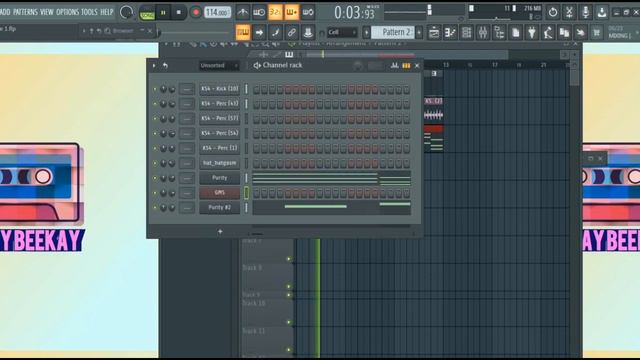This screenshot has height=360, width=640.
Task: Open the piano roll view icon
Action: (x=450, y=32)
